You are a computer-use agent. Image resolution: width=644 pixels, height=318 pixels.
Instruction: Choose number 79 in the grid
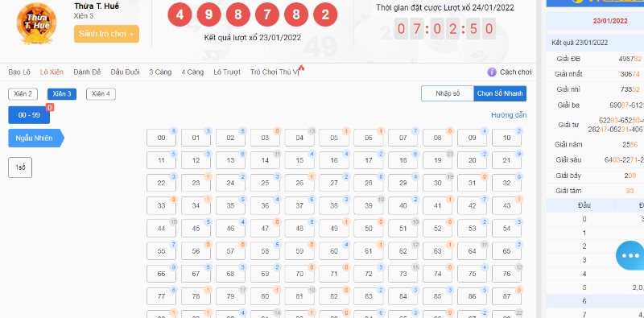point(230,296)
